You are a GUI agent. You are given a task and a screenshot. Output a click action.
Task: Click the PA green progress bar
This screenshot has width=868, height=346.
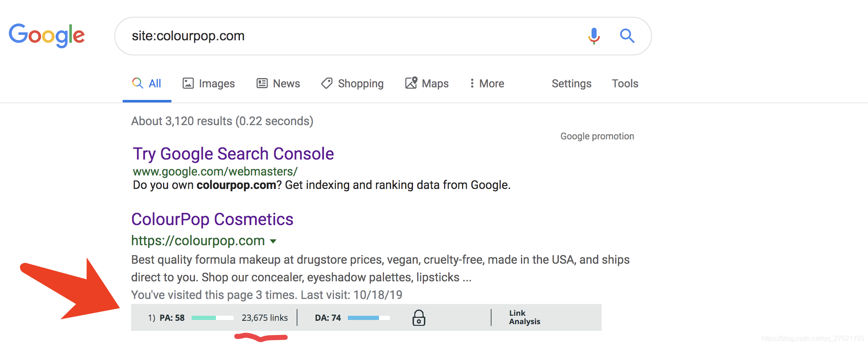212,318
